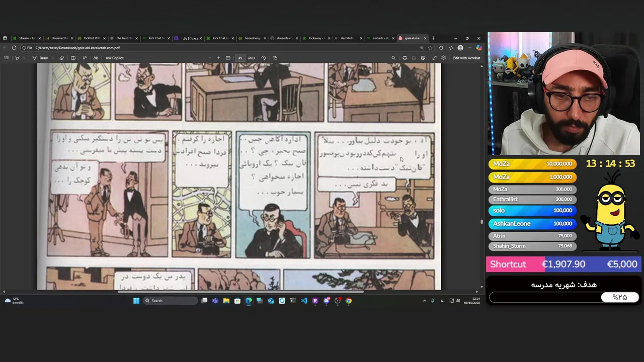Zoom out the PDF with minus
The height and width of the screenshot is (362, 644).
(x=210, y=58)
